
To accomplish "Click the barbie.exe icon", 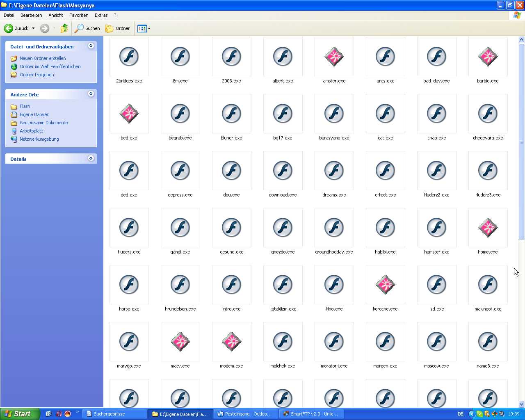I will 488,57.
